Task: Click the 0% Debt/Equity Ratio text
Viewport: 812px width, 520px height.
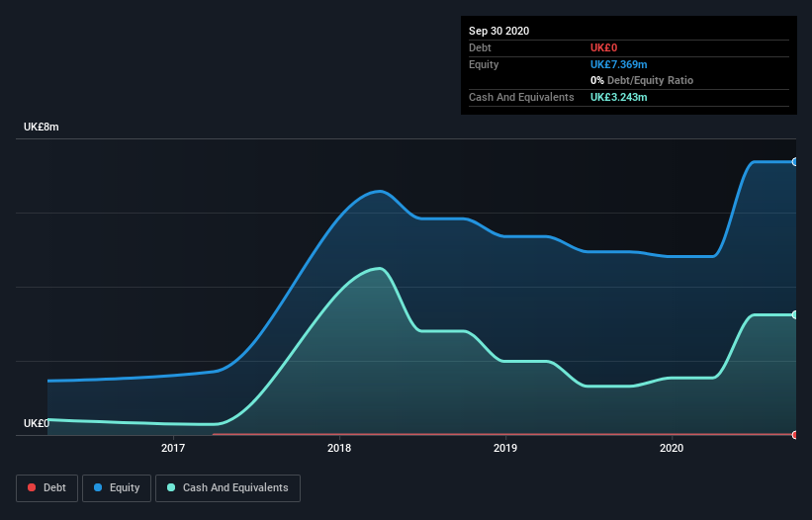Action: point(642,80)
